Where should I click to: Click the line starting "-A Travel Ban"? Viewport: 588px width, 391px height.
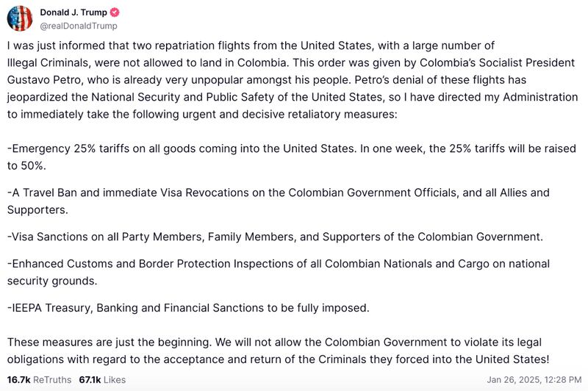pyautogui.click(x=278, y=193)
